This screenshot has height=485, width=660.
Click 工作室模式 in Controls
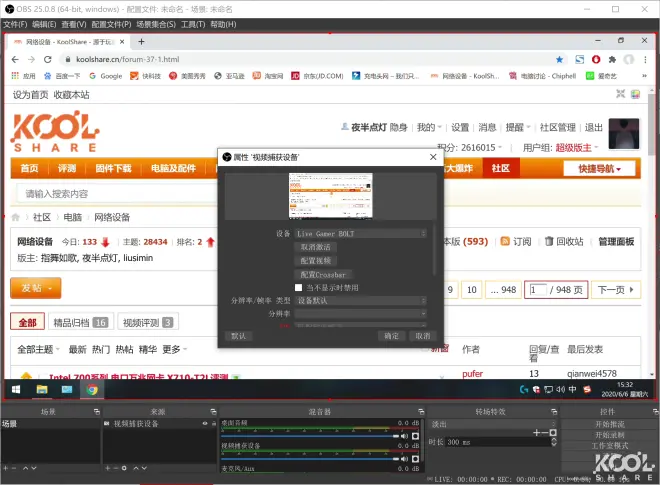609,445
